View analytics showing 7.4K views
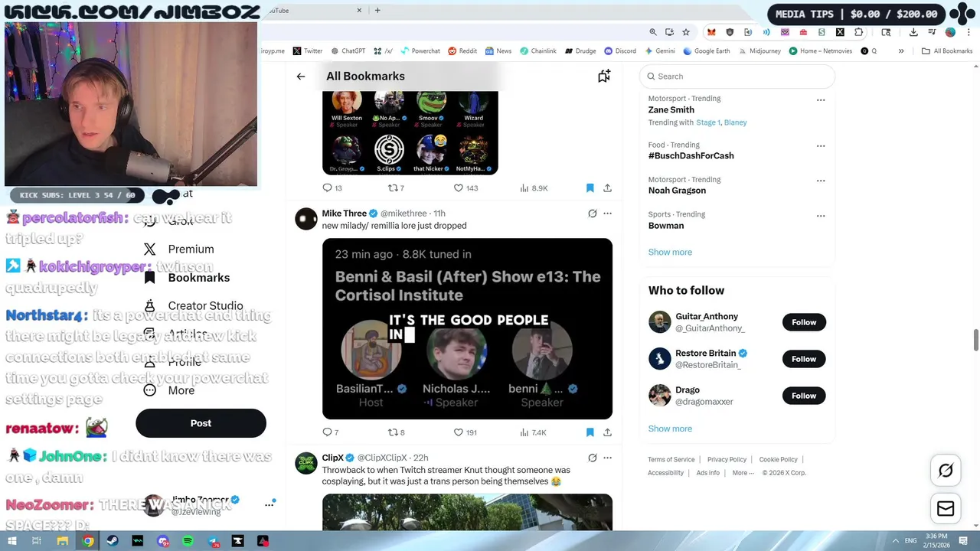The width and height of the screenshot is (980, 551). pos(533,432)
